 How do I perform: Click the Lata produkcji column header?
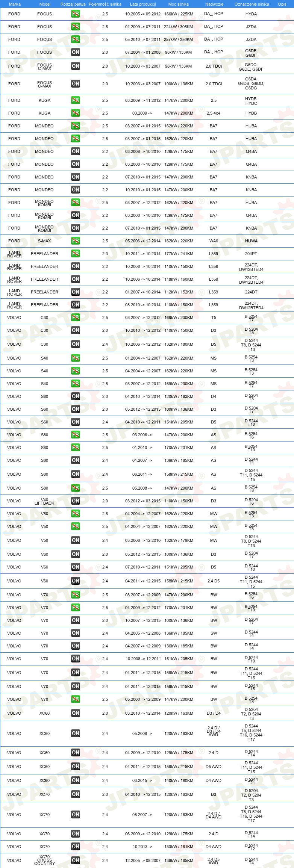pyautogui.click(x=143, y=4)
